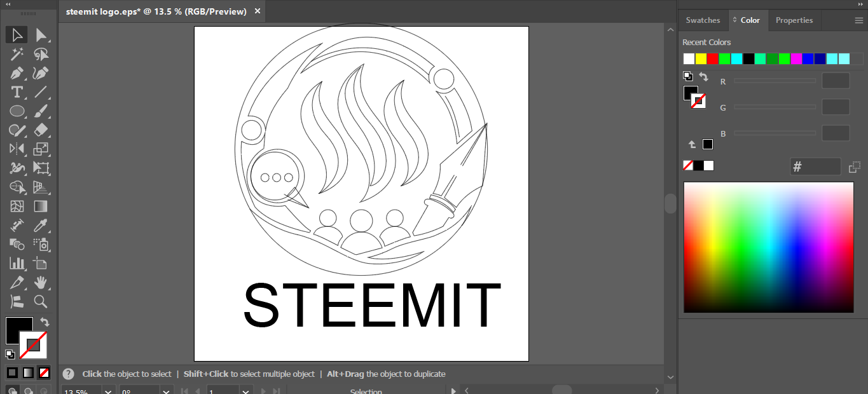Expand the toolbar using double arrows
868x394 pixels.
click(8, 4)
